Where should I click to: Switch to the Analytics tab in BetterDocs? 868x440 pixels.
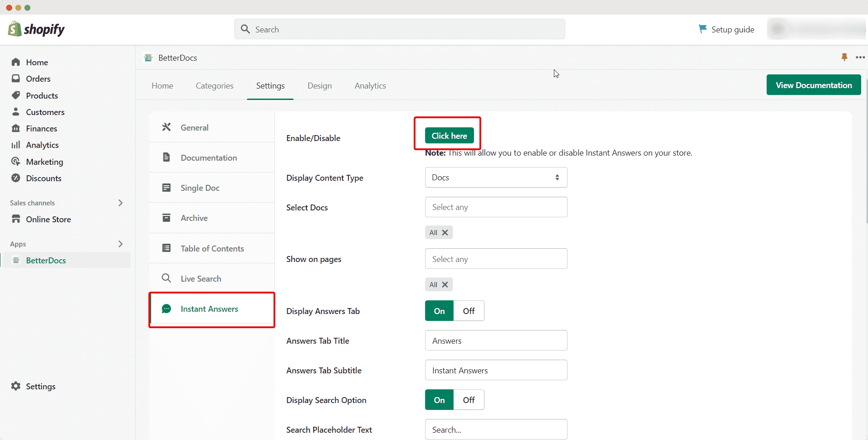click(x=370, y=86)
